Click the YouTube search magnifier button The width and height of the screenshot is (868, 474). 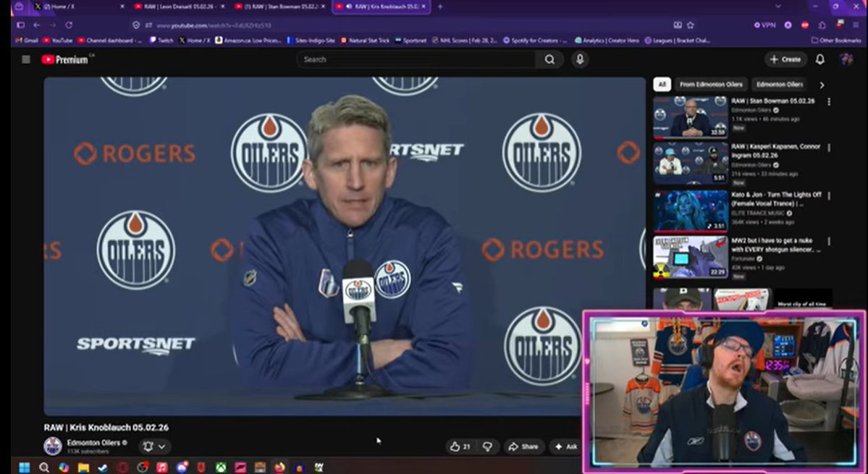click(549, 59)
